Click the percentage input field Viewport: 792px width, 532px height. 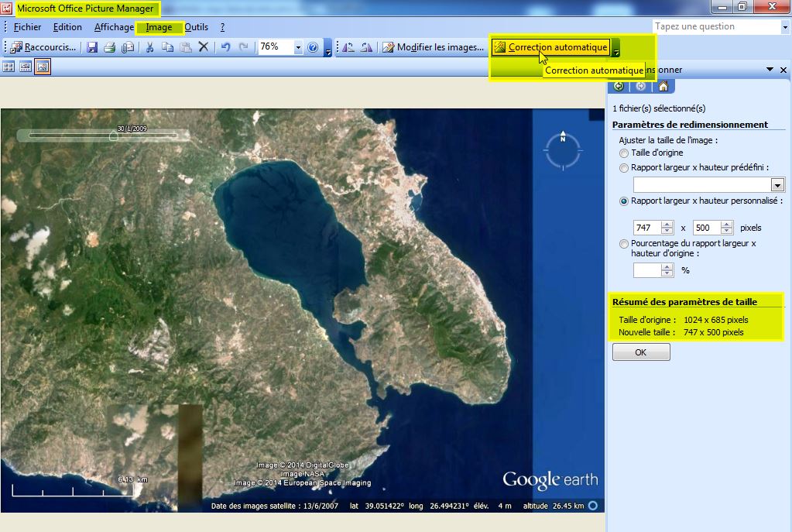(x=647, y=270)
